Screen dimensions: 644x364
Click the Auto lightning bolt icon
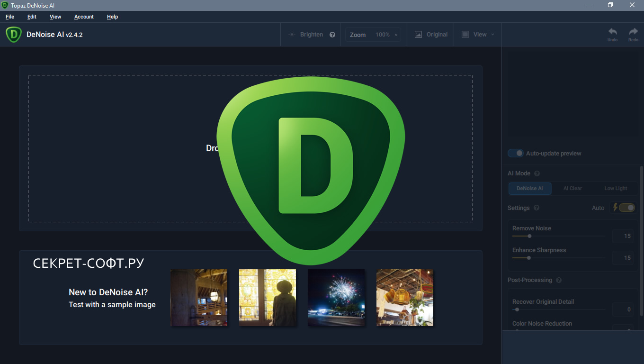[615, 208]
